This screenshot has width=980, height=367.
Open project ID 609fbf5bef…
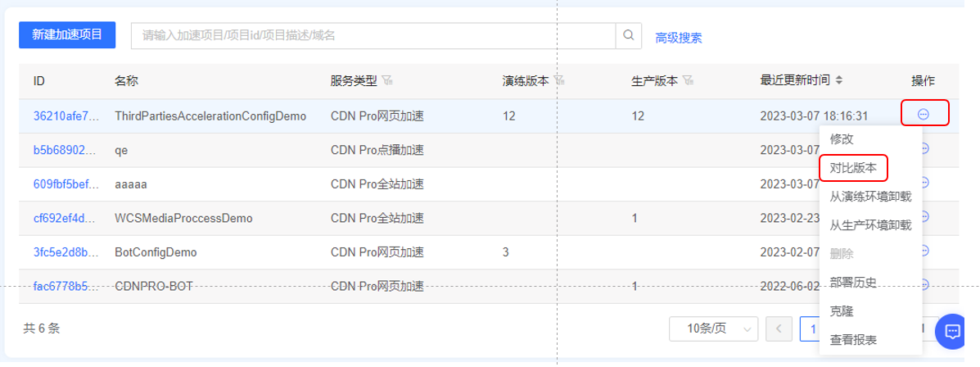[x=65, y=184]
